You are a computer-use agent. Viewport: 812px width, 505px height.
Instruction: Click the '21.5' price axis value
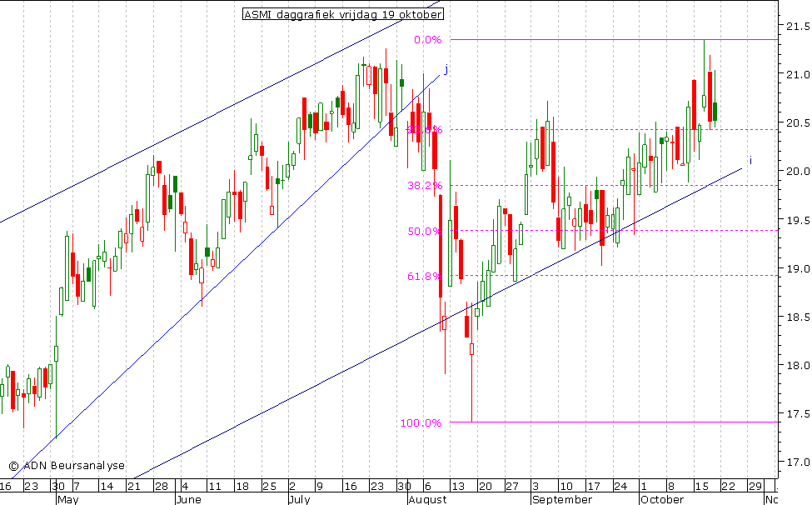point(798,26)
